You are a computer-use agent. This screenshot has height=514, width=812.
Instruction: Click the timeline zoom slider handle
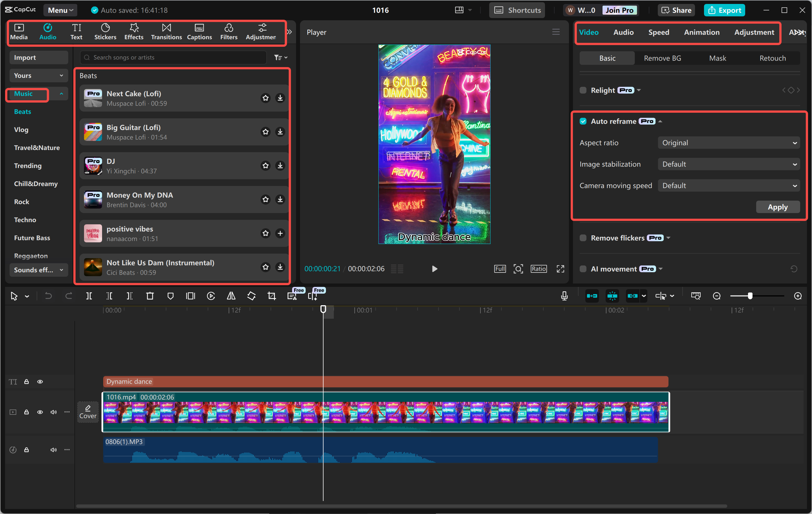(750, 296)
